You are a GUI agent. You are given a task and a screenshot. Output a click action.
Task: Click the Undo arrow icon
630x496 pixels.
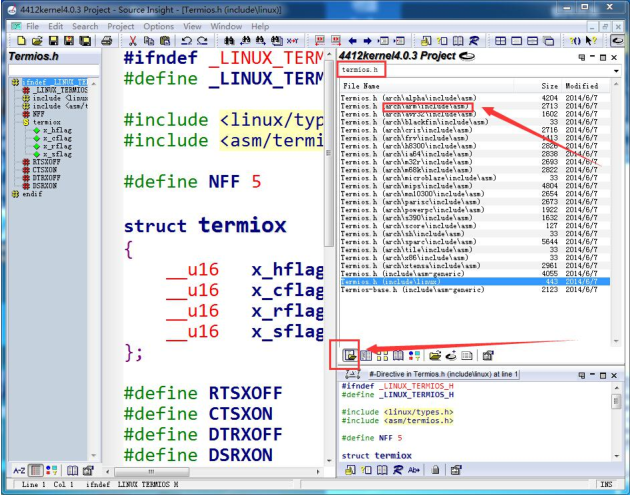[186, 41]
